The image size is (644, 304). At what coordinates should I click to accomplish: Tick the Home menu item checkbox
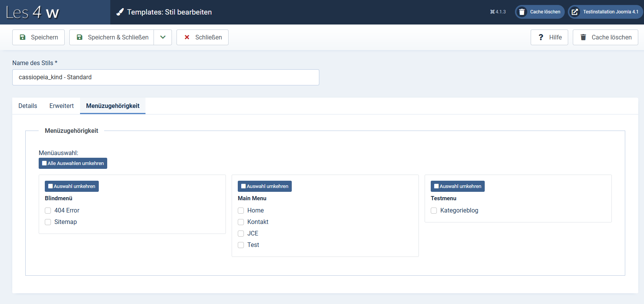241,211
